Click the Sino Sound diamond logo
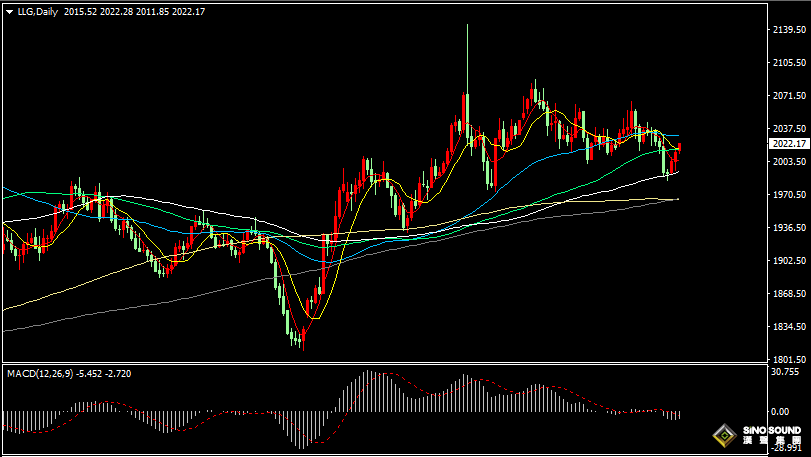The width and height of the screenshot is (811, 457). click(x=723, y=436)
